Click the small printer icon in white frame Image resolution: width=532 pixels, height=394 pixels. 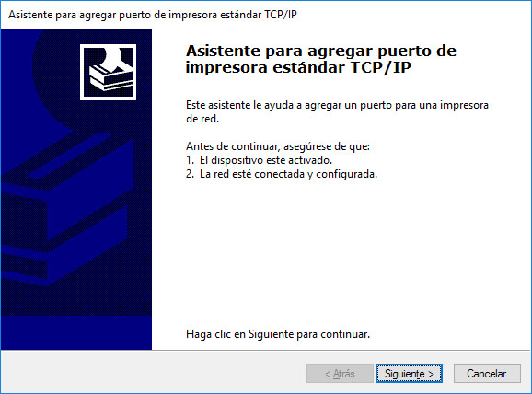pos(108,72)
